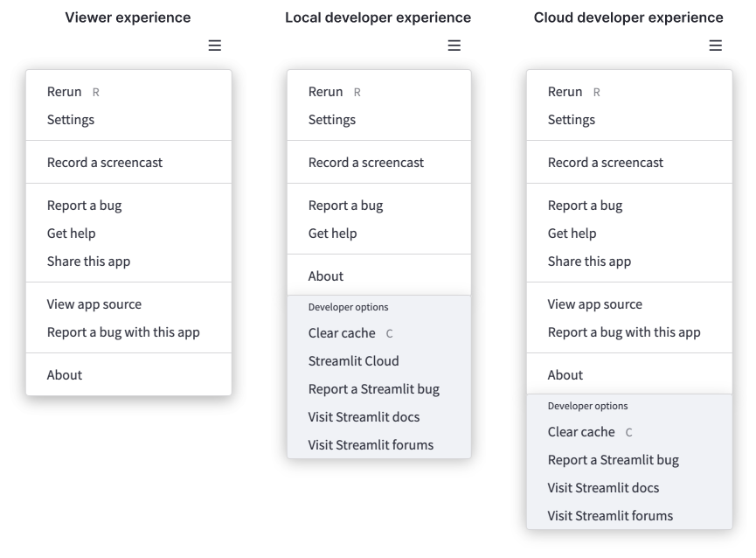Open Visit Streamlit forums in Local developer menu
Viewport: 756px width, 558px height.
pos(371,445)
